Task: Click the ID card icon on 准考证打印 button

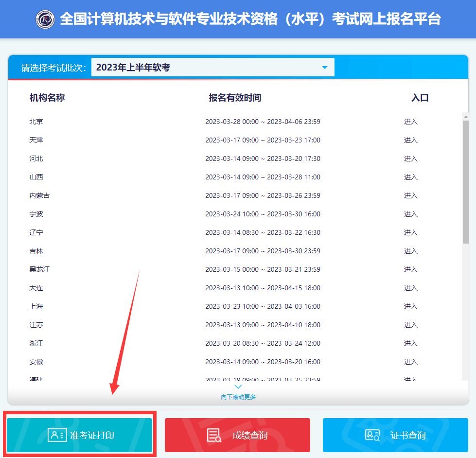Action: tap(57, 435)
